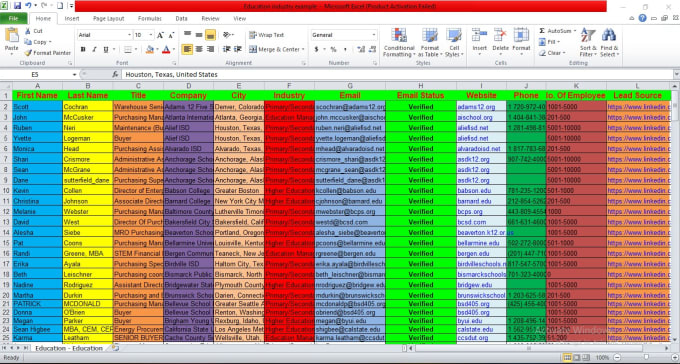This screenshot has height=364, width=680.
Task: Open the babson.edu website link
Action: pyautogui.click(x=474, y=190)
